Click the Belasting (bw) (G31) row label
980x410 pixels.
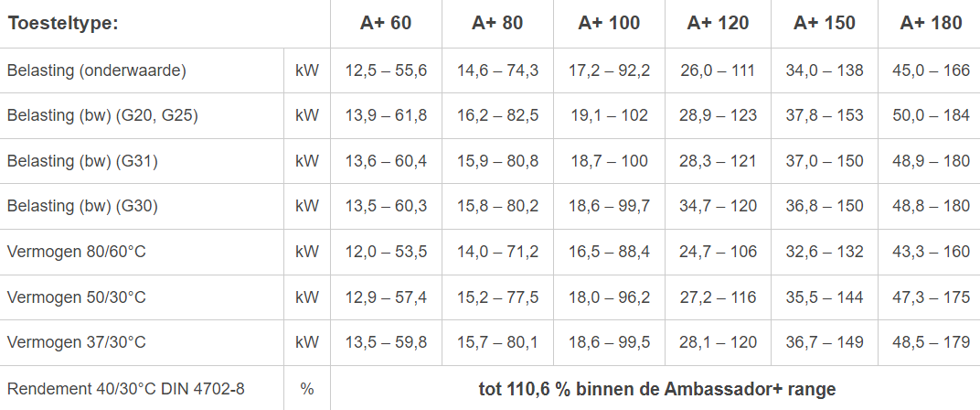click(83, 161)
